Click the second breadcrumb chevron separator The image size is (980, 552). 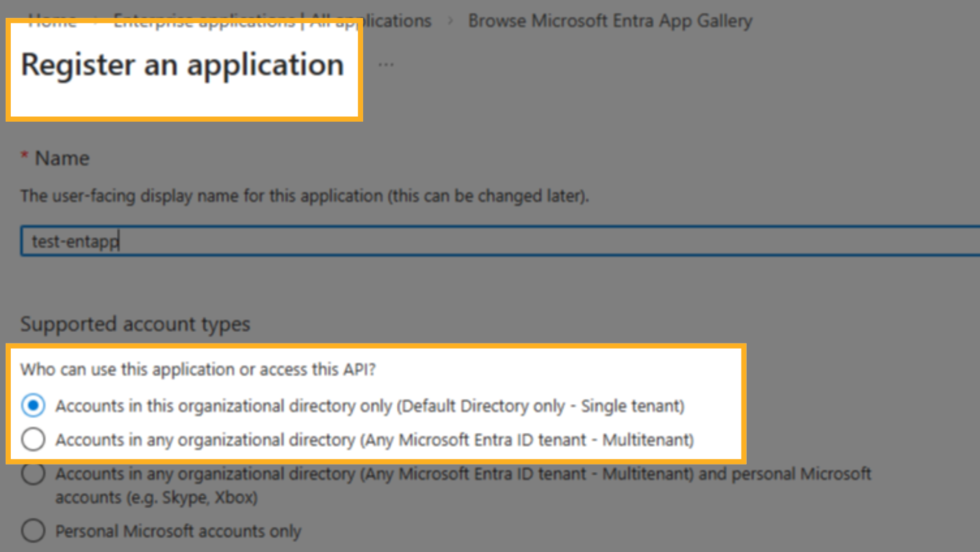(x=451, y=20)
